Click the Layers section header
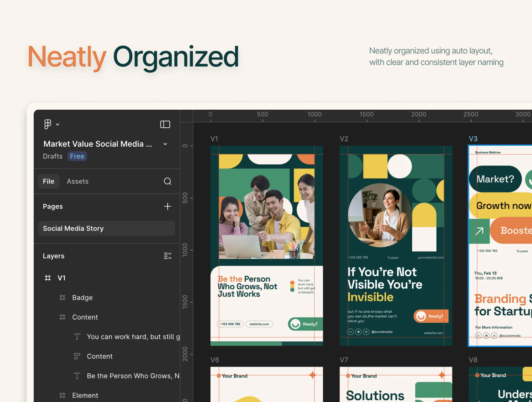This screenshot has width=532, height=402. 53,256
